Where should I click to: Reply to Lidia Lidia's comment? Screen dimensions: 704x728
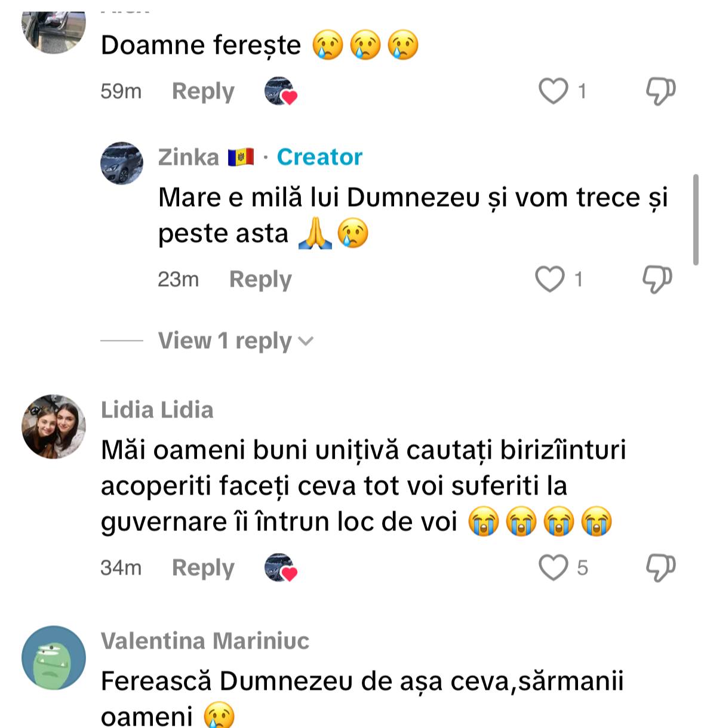203,567
